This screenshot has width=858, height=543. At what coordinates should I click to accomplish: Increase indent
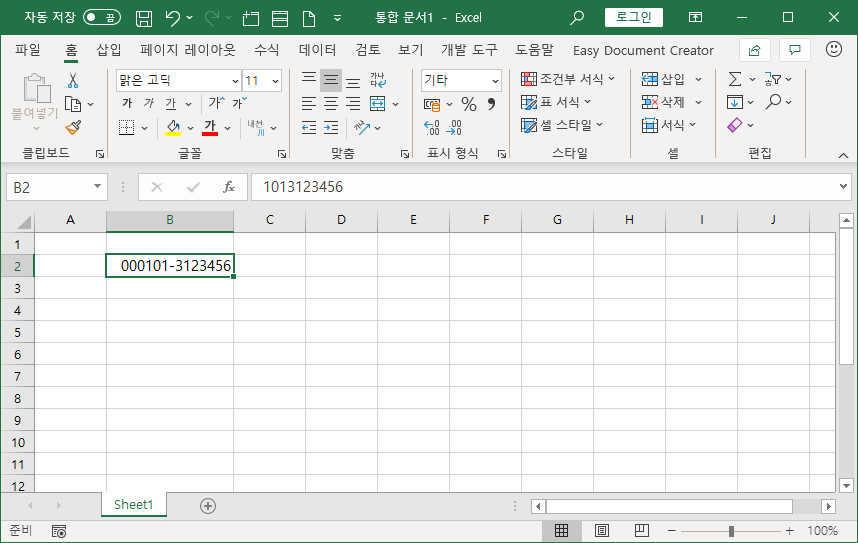(331, 128)
